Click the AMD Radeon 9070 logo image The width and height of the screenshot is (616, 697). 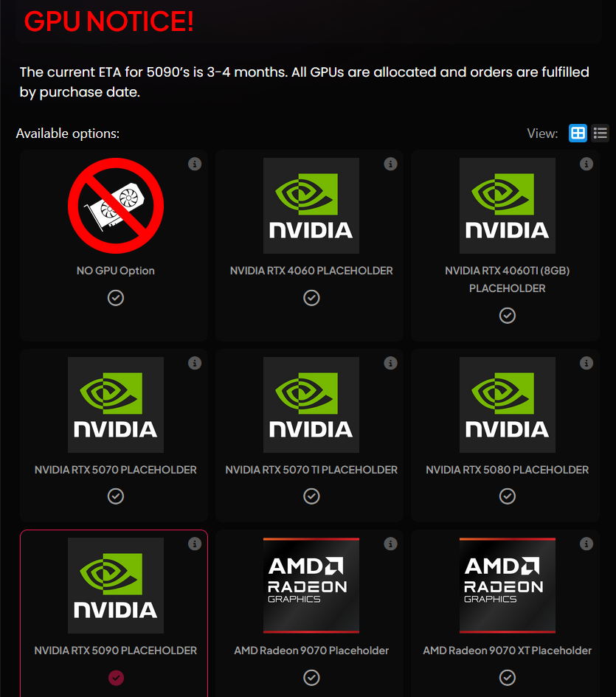click(x=311, y=585)
